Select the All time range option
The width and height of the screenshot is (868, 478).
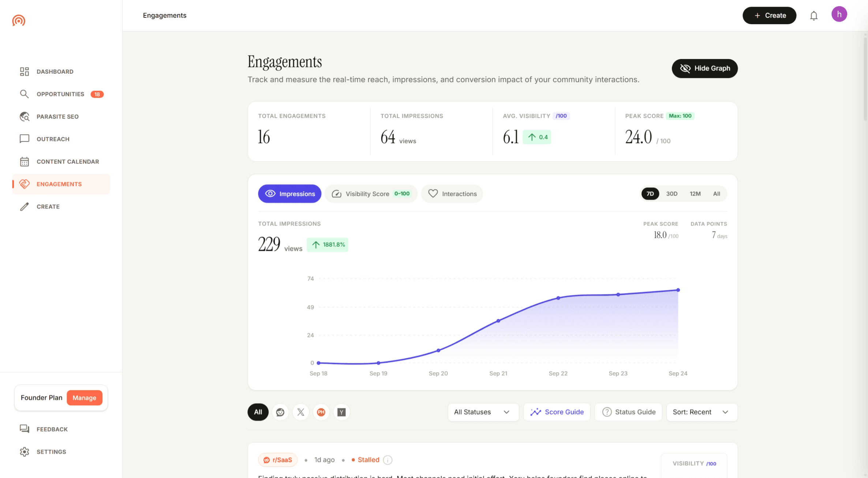click(x=716, y=194)
